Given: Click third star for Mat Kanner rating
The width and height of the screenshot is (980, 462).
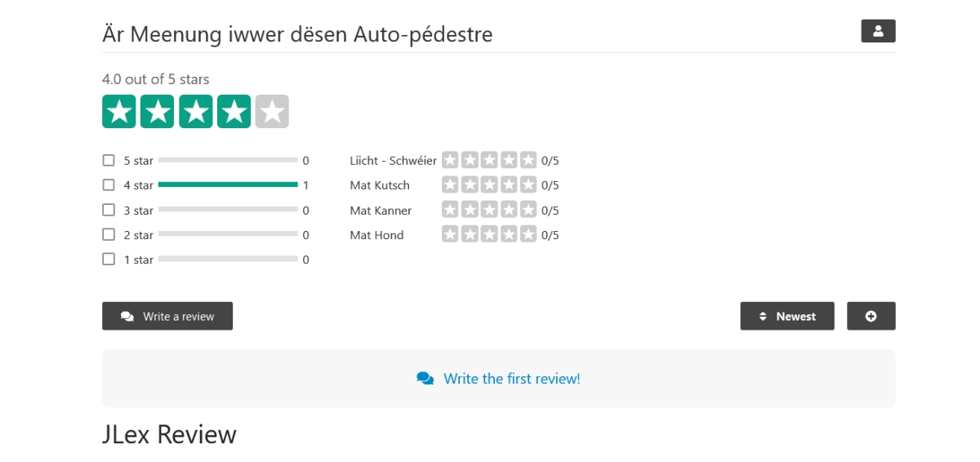Looking at the screenshot, I should (489, 210).
